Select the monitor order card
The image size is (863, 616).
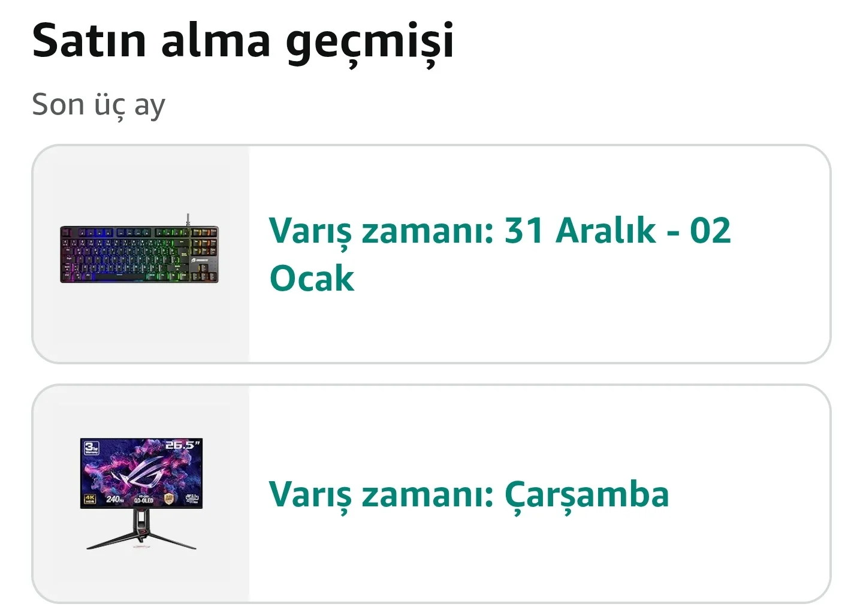click(x=431, y=494)
